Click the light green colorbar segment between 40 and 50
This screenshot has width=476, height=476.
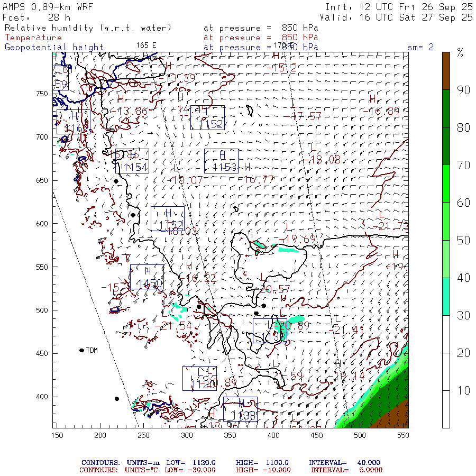[446, 259]
